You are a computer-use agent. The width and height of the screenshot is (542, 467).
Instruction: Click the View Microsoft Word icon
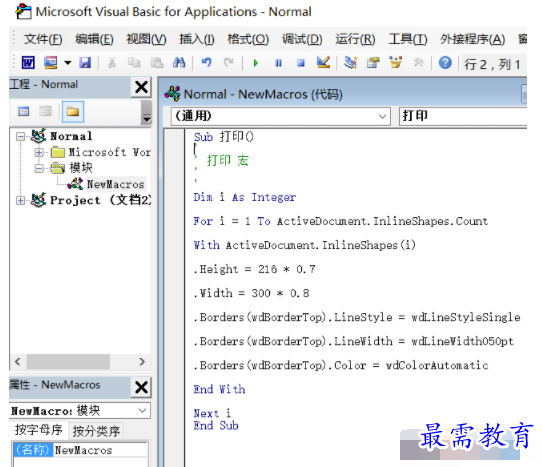(28, 63)
